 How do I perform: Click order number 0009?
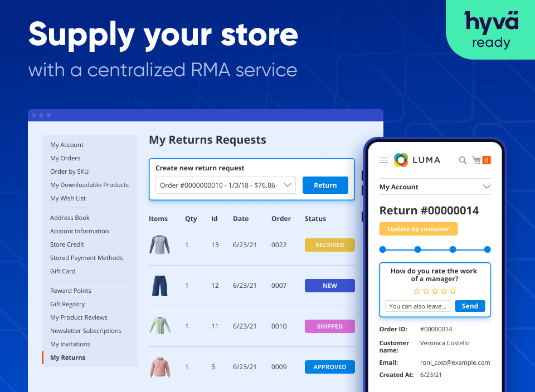279,367
